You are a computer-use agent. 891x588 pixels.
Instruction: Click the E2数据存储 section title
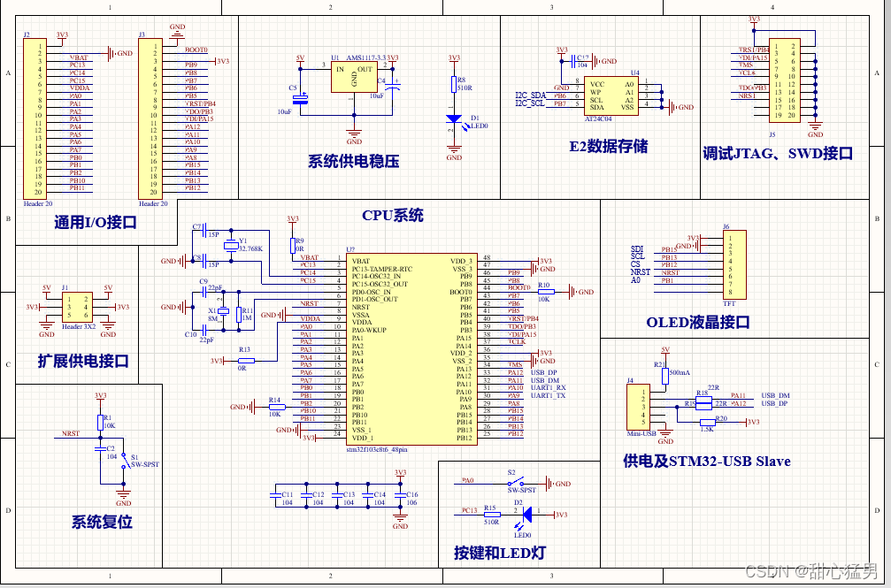pyautogui.click(x=609, y=147)
